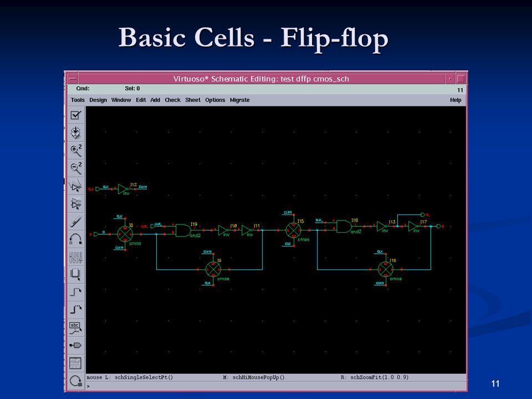Click the CLK input pin at the top left
The height and width of the screenshot is (399, 532).
[x=98, y=189]
